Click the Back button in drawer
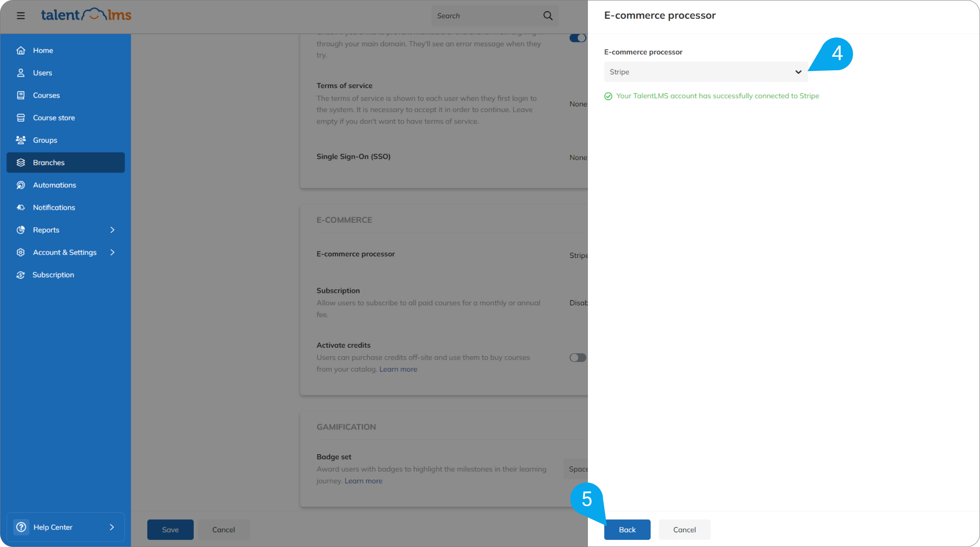The height and width of the screenshot is (547, 980). coord(627,530)
